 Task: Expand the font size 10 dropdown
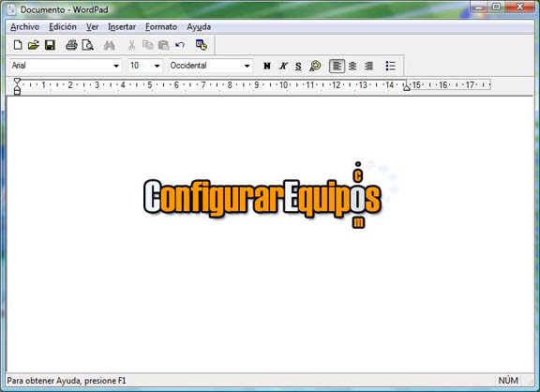[x=157, y=66]
